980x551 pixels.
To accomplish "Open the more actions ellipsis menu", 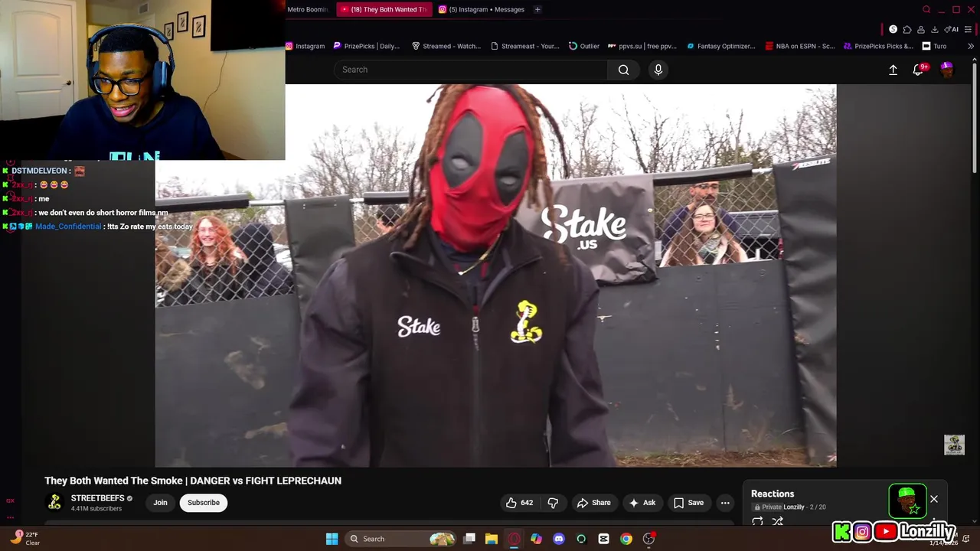I will tap(725, 503).
